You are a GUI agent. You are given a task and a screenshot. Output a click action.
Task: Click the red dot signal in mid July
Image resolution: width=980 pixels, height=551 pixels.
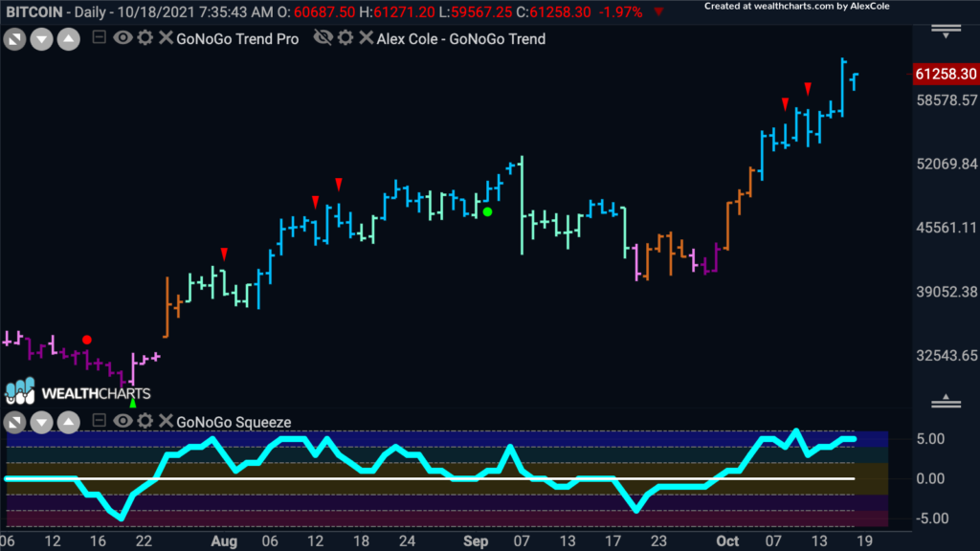point(87,340)
